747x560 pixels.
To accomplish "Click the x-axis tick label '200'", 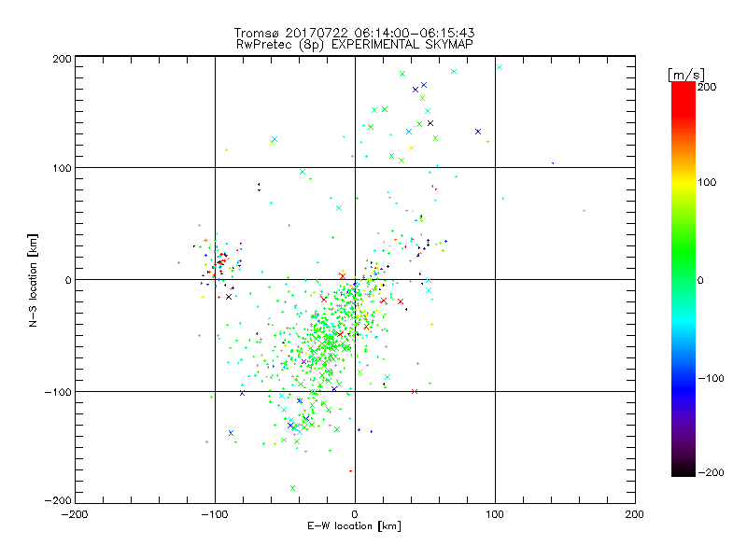I will point(634,514).
